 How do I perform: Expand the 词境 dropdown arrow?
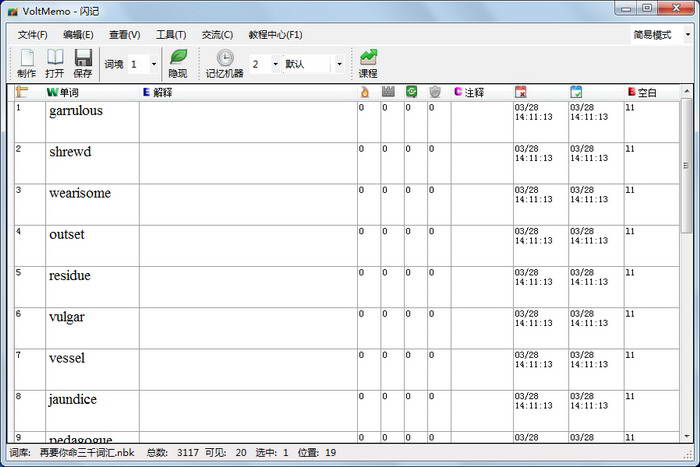tap(154, 64)
